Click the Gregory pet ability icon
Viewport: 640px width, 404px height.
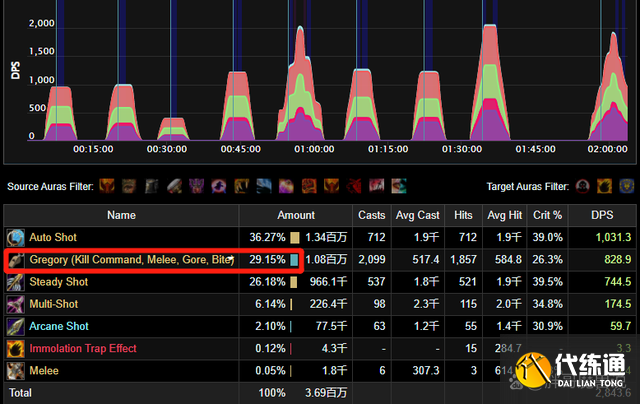coord(15,260)
